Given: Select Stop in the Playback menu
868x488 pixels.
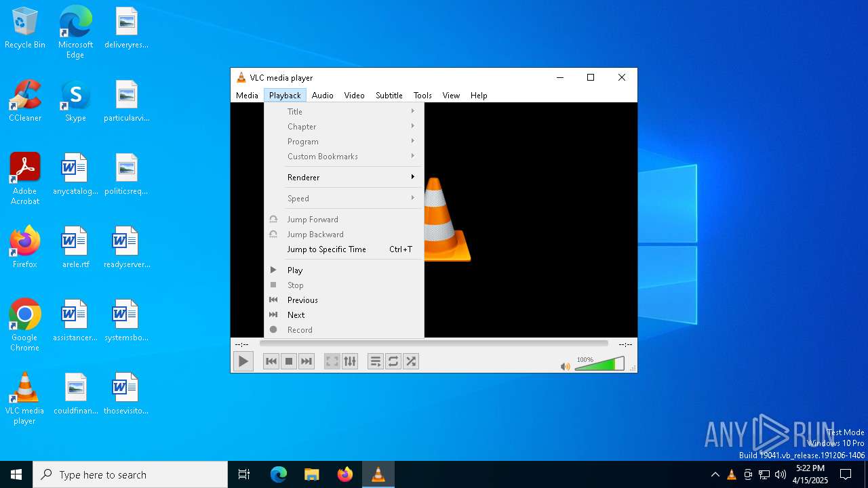Looking at the screenshot, I should (344, 285).
